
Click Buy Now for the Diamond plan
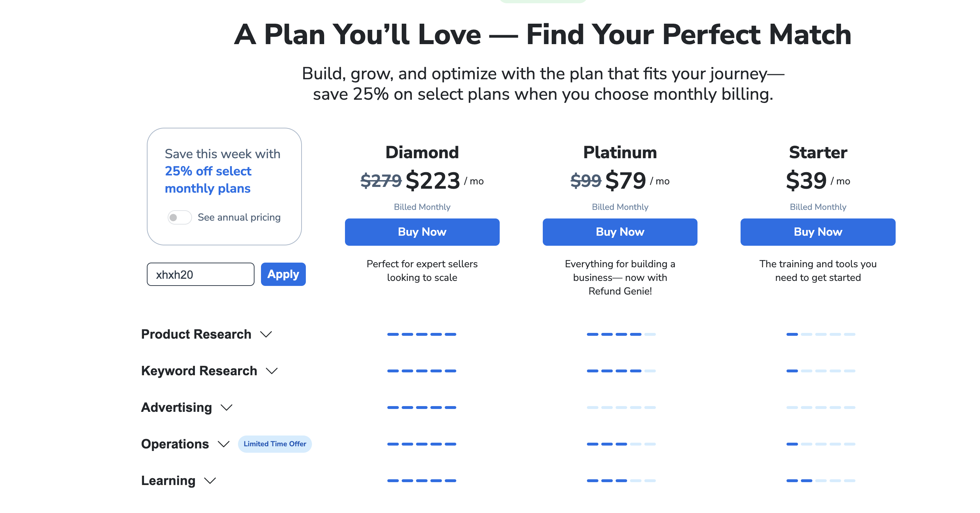pos(422,232)
